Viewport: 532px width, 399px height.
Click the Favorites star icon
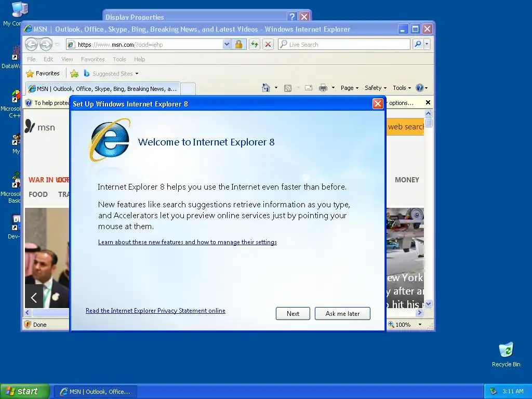[30, 73]
